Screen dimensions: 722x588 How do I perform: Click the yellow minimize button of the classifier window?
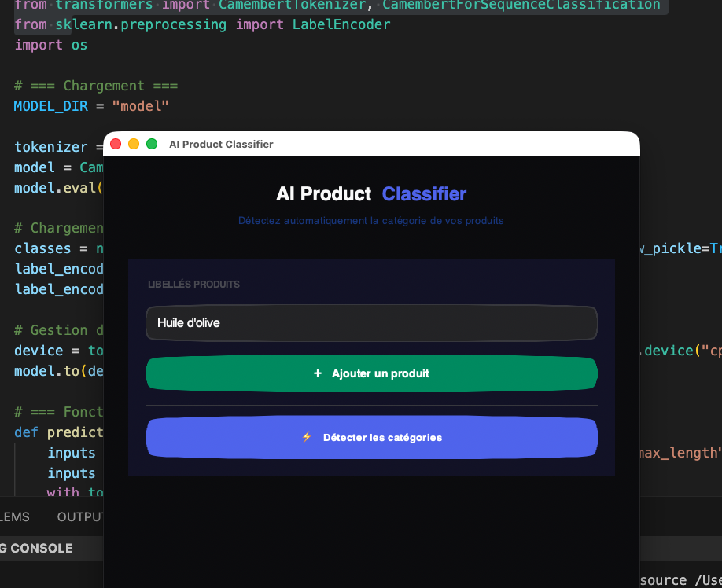(134, 144)
